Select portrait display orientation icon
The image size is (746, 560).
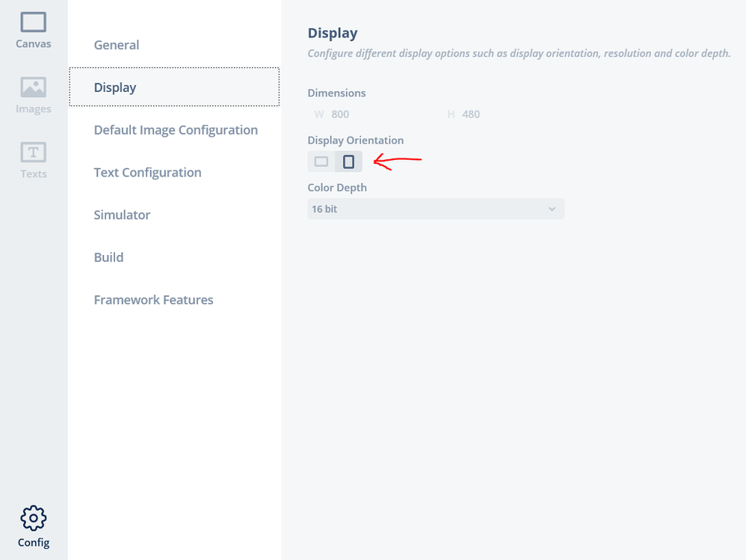tap(349, 161)
